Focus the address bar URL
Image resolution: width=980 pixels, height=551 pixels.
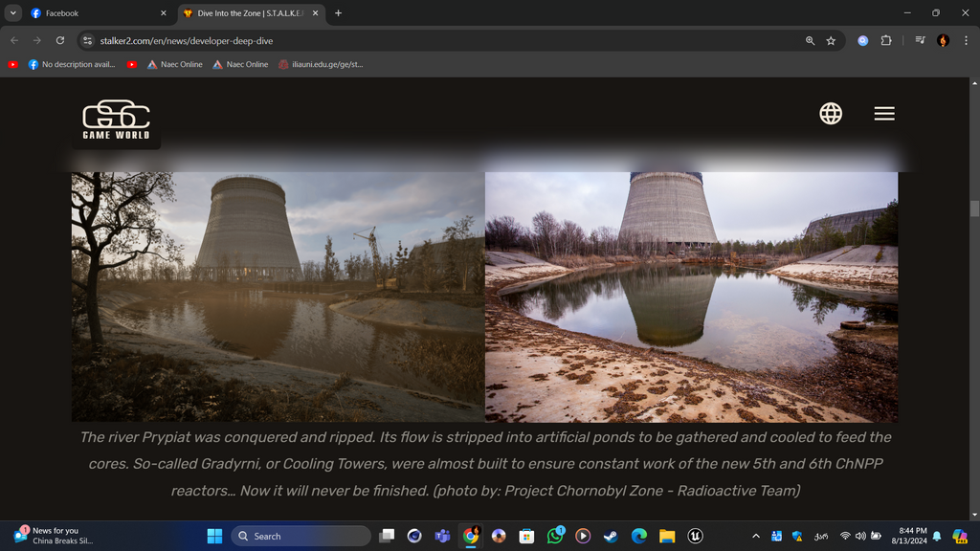(x=187, y=40)
